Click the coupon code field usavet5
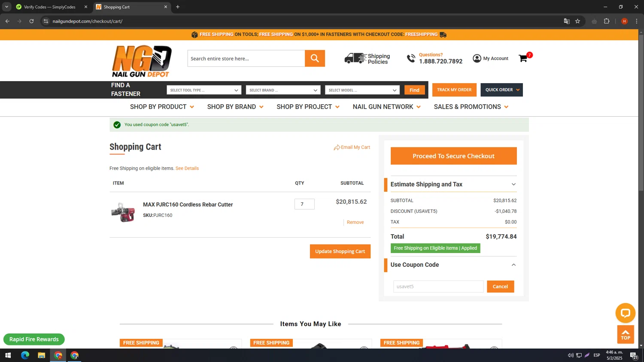 coord(438,287)
